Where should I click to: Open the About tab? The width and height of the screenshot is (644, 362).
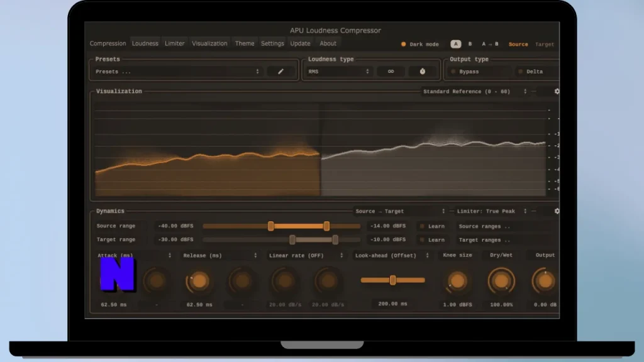coord(328,43)
